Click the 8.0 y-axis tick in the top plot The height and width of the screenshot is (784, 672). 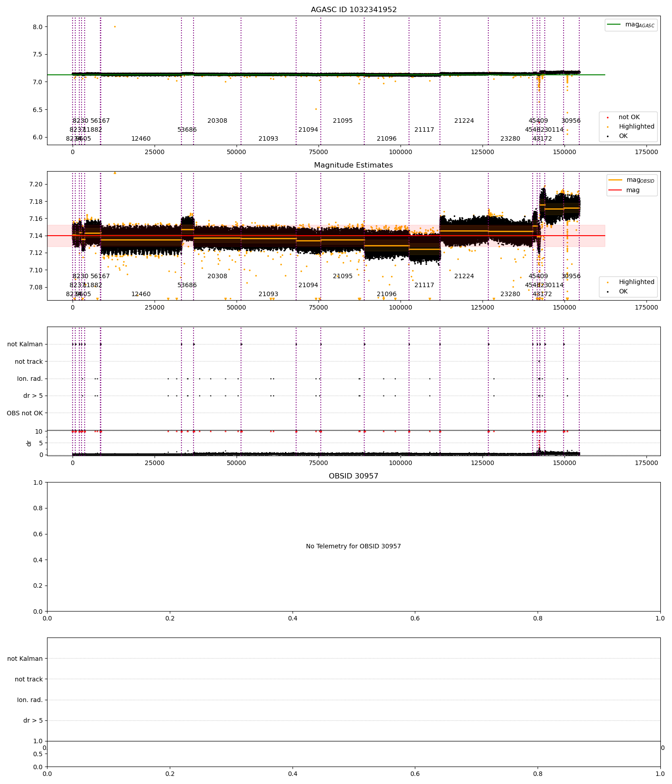pyautogui.click(x=38, y=27)
